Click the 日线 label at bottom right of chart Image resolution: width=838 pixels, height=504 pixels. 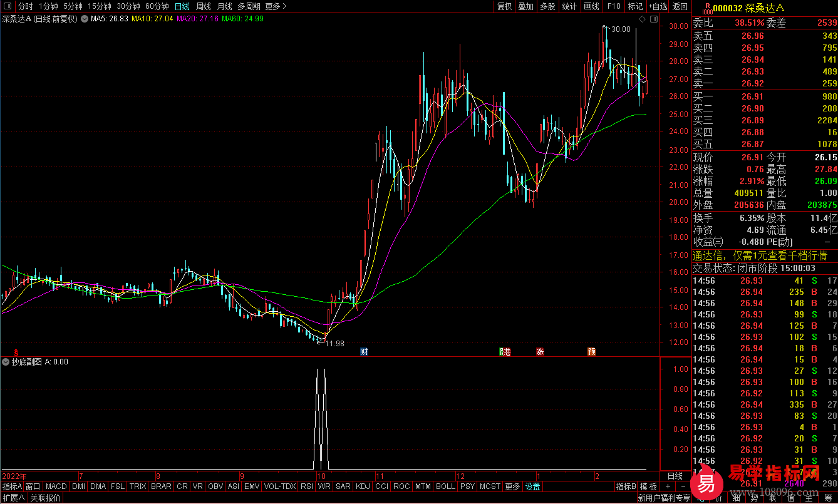(x=675, y=476)
